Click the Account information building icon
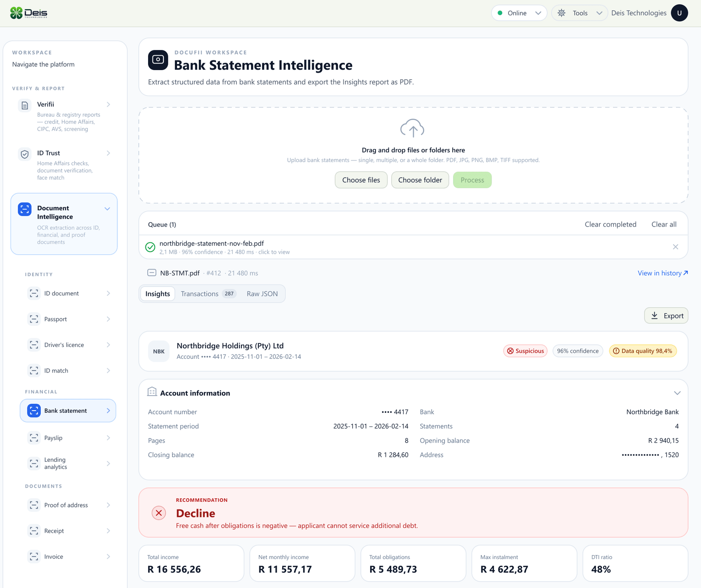 point(152,392)
